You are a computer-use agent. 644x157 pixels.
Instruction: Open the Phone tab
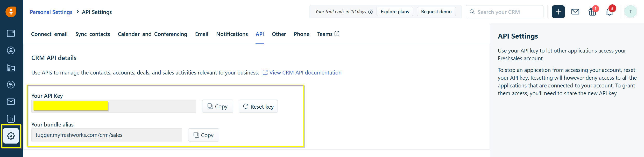[302, 34]
